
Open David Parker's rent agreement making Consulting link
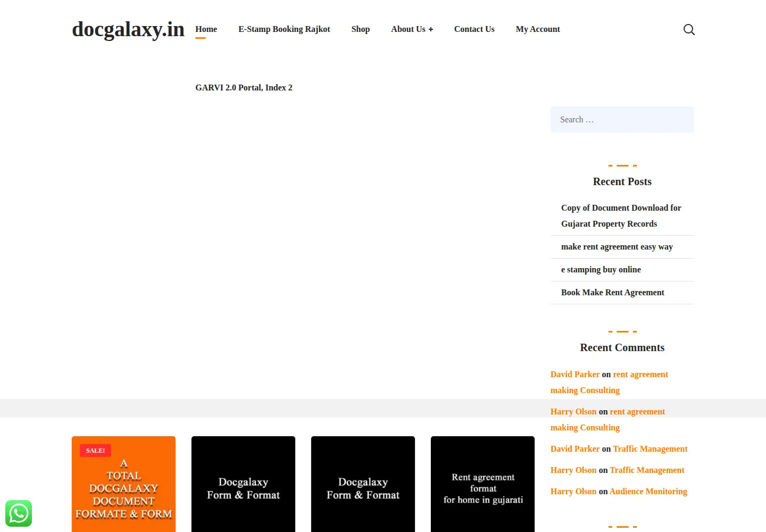tap(640, 375)
